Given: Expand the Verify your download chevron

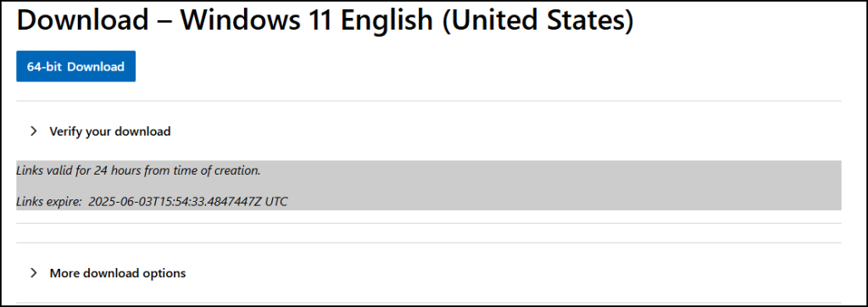Looking at the screenshot, I should [34, 131].
